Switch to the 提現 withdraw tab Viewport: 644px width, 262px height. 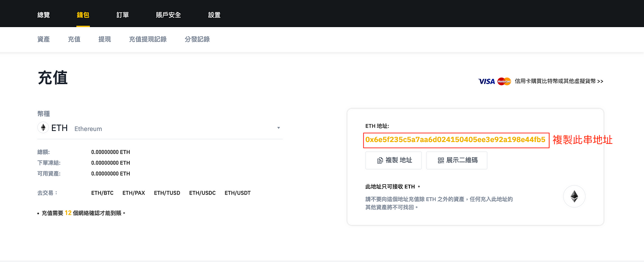(104, 40)
